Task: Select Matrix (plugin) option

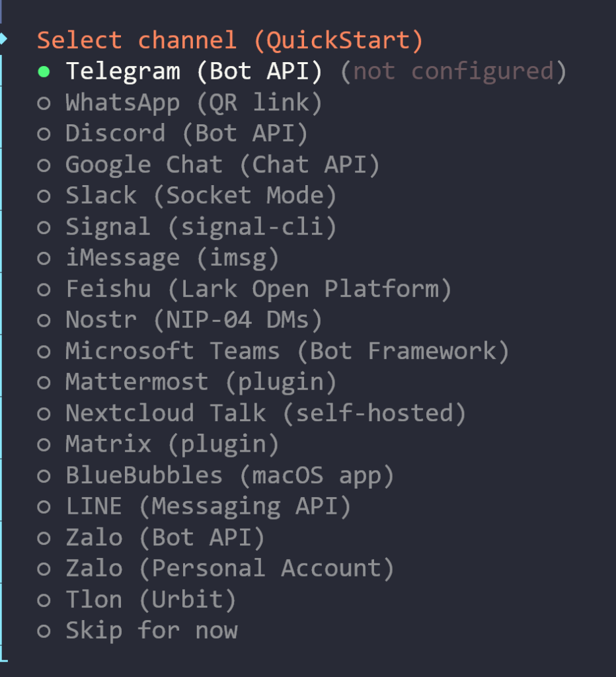Action: pyautogui.click(x=172, y=444)
